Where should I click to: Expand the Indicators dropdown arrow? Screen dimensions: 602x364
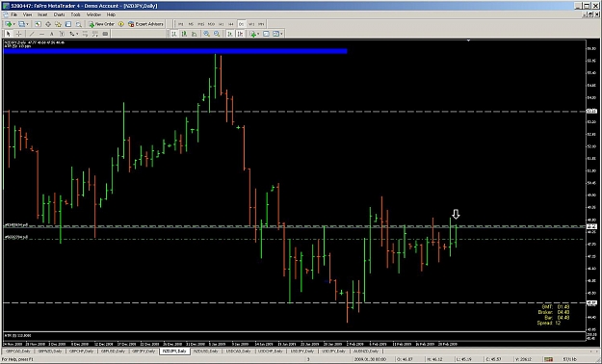[x=258, y=34]
